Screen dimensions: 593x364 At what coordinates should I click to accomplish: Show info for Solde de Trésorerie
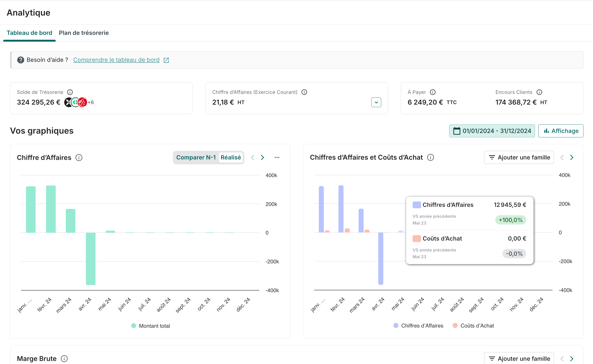click(x=70, y=92)
